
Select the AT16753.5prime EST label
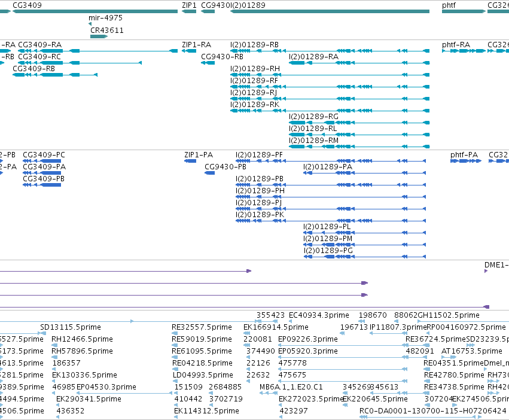[x=472, y=351]
